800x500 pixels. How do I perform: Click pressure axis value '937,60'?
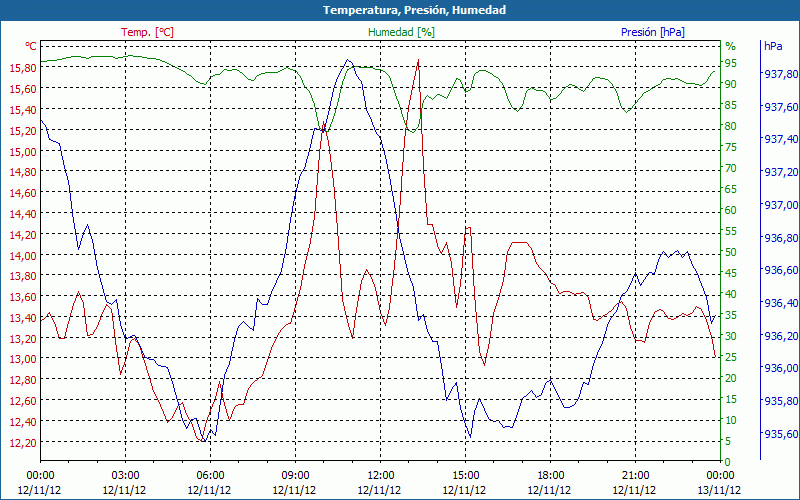click(780, 107)
